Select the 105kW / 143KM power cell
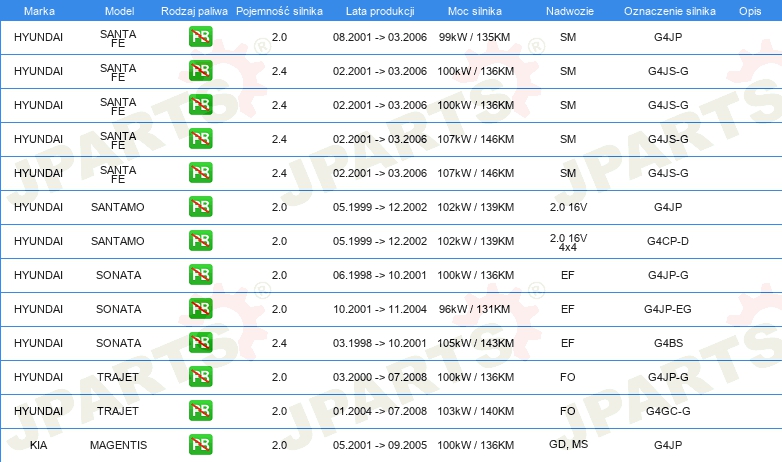The image size is (782, 462). pos(475,343)
